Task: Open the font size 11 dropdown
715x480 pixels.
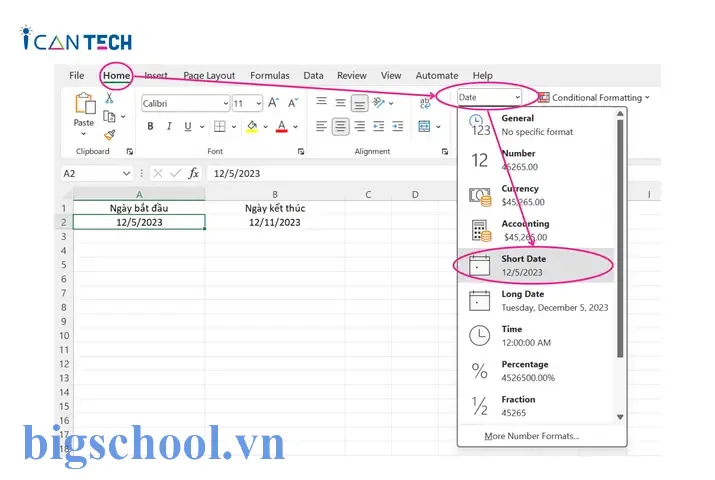Action: click(x=259, y=103)
